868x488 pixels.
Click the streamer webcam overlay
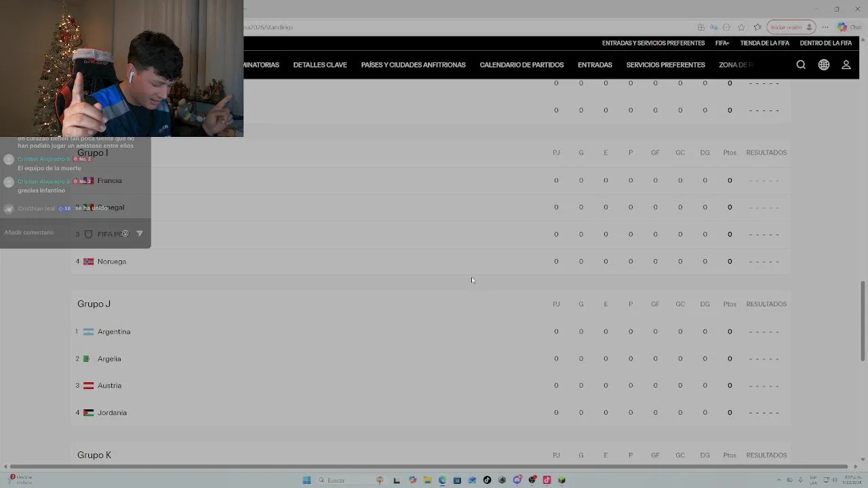pos(121,68)
